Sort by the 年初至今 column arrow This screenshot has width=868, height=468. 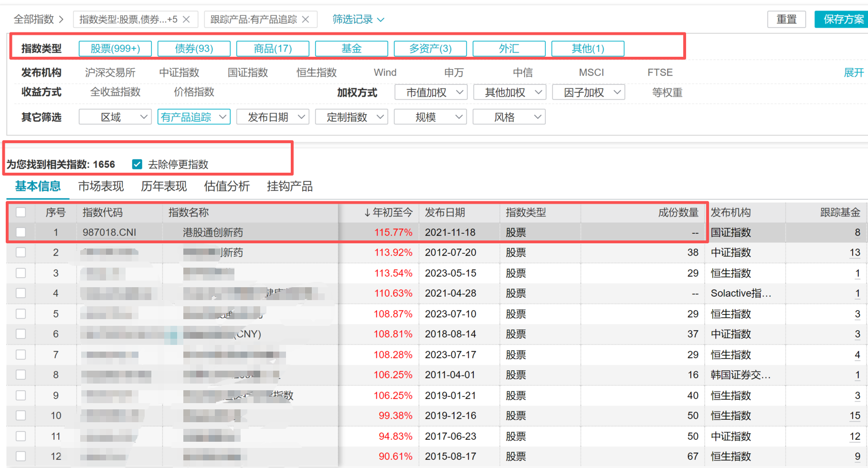click(x=367, y=213)
